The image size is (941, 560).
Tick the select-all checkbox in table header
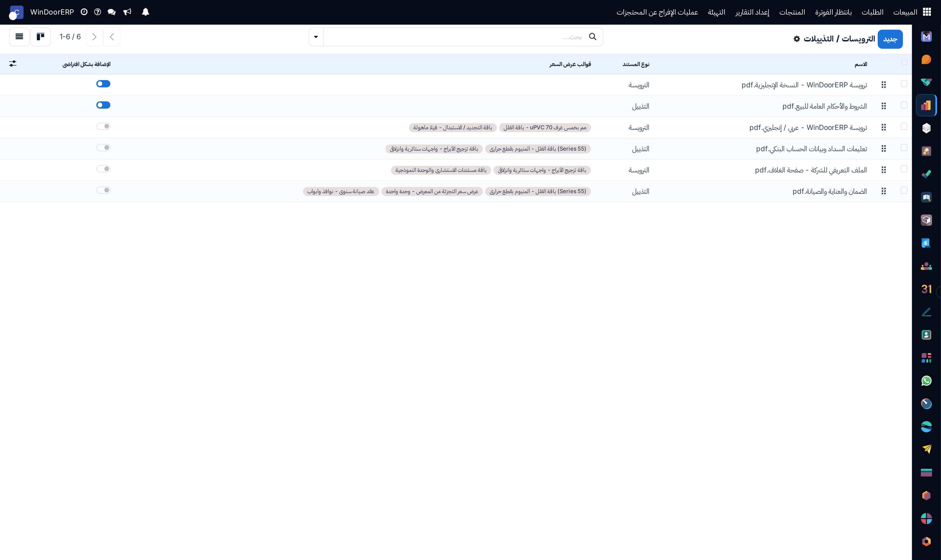tap(904, 62)
